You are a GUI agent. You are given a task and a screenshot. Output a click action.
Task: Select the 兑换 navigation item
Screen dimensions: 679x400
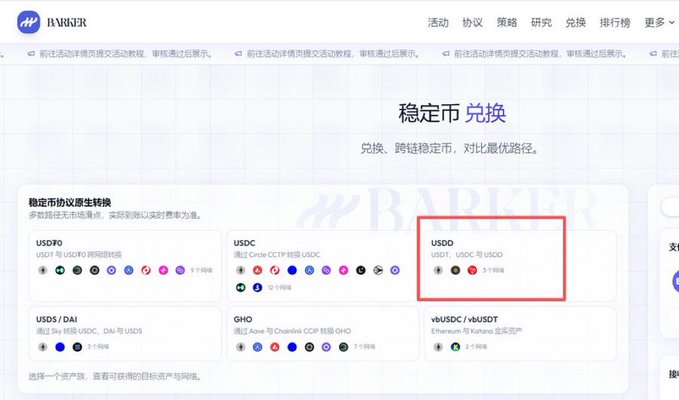click(x=576, y=23)
